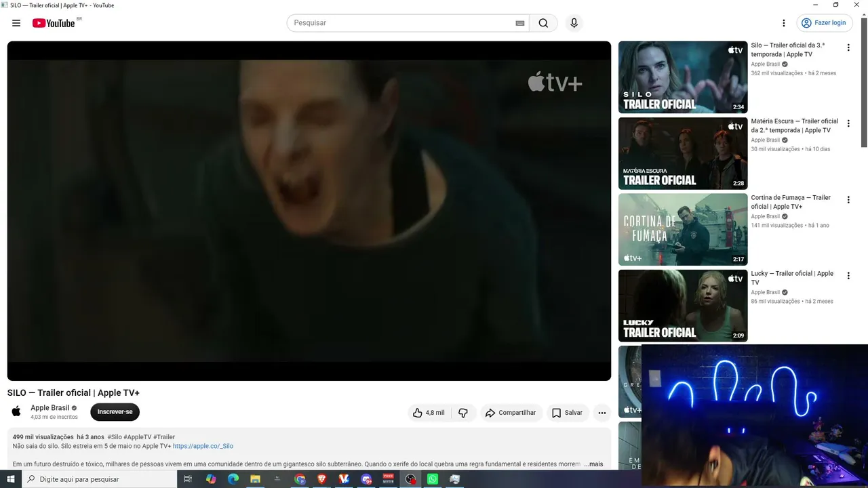This screenshot has width=868, height=488.
Task: Open Cortina de Fumaça trailer thumbnail
Action: pos(683,229)
